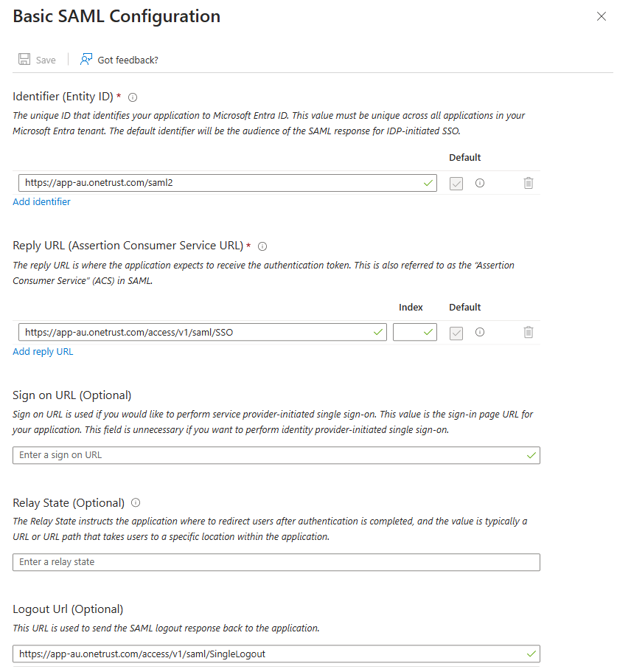Delete the saml2 identifier with trash icon
Screen dimensions: 617x672
(x=529, y=183)
